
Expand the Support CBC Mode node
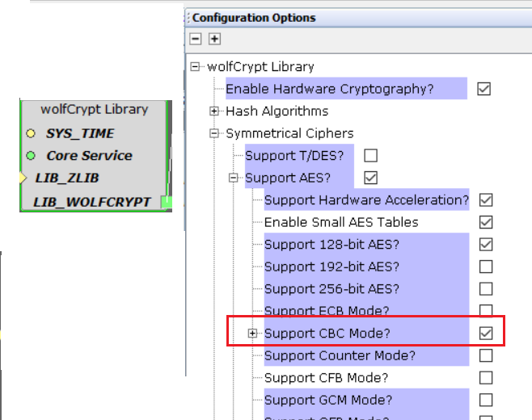[253, 333]
